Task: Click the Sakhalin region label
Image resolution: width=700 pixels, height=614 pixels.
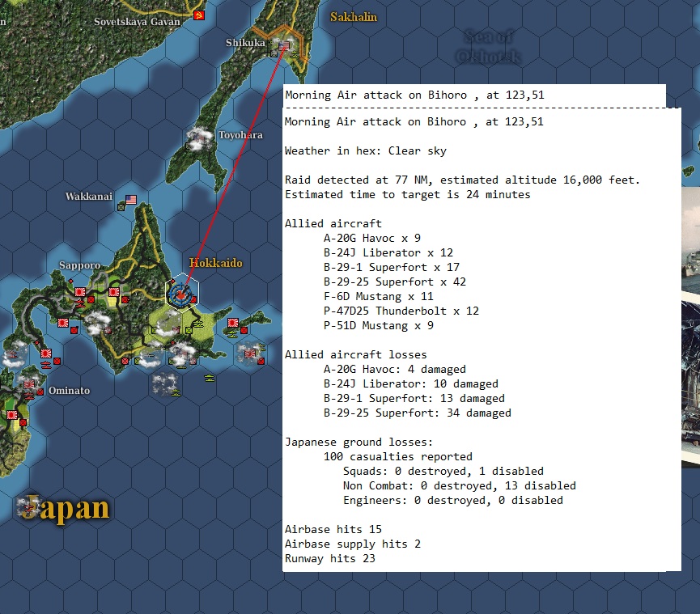Action: tap(354, 17)
